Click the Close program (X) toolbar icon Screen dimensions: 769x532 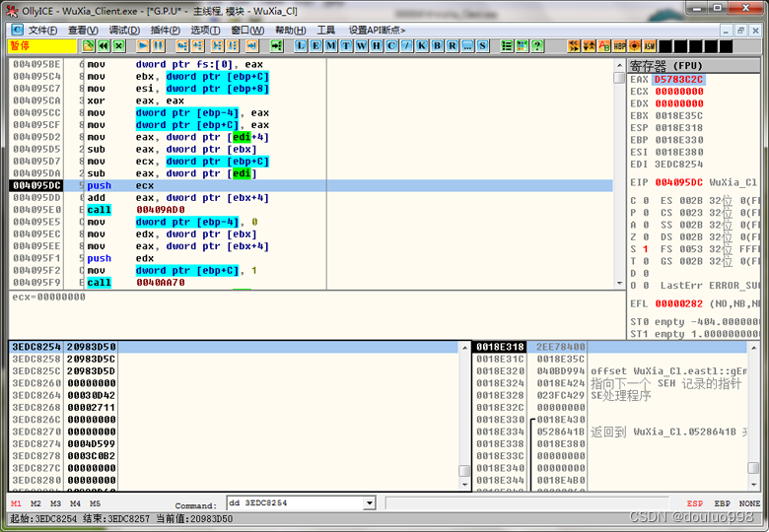[x=119, y=46]
